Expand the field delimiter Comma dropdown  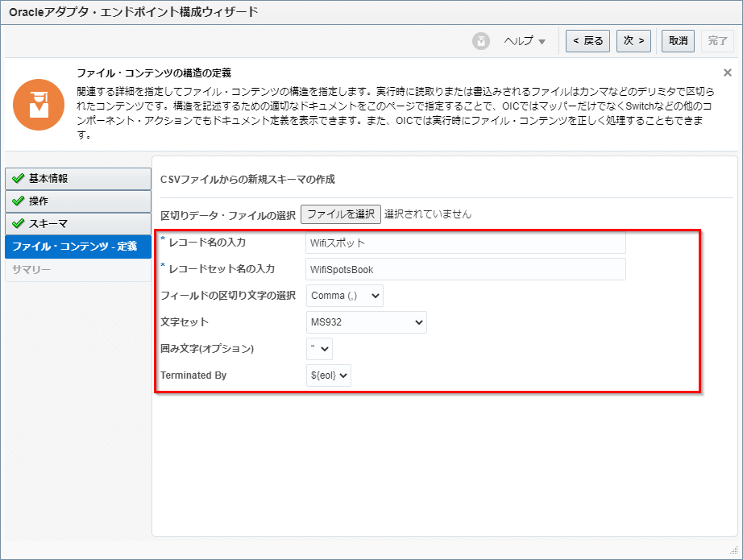pos(345,296)
